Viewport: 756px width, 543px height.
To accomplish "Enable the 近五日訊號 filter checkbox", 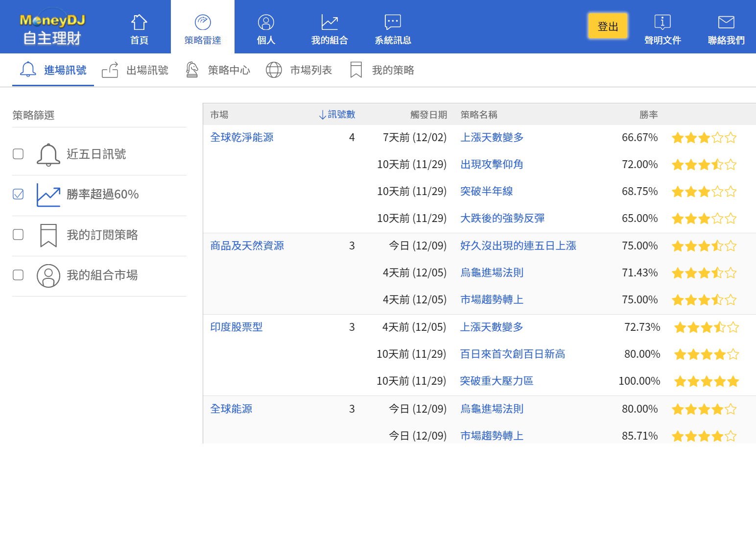I will [18, 154].
